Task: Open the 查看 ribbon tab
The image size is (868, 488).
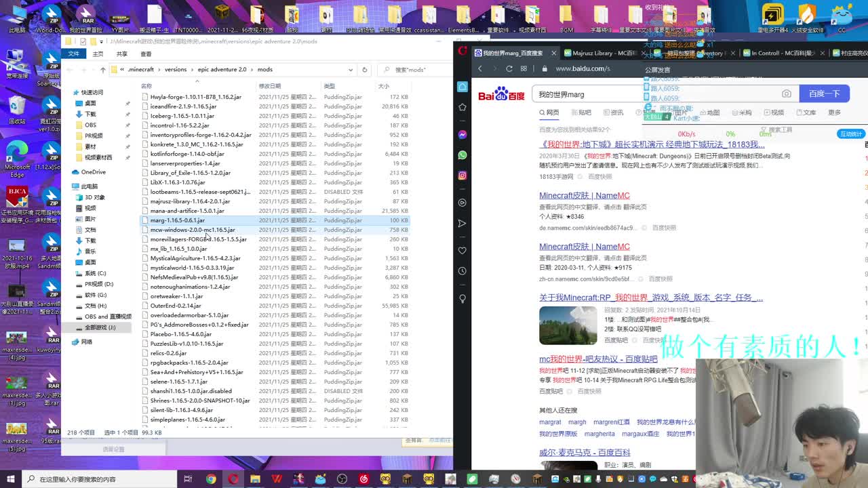Action: (x=146, y=54)
